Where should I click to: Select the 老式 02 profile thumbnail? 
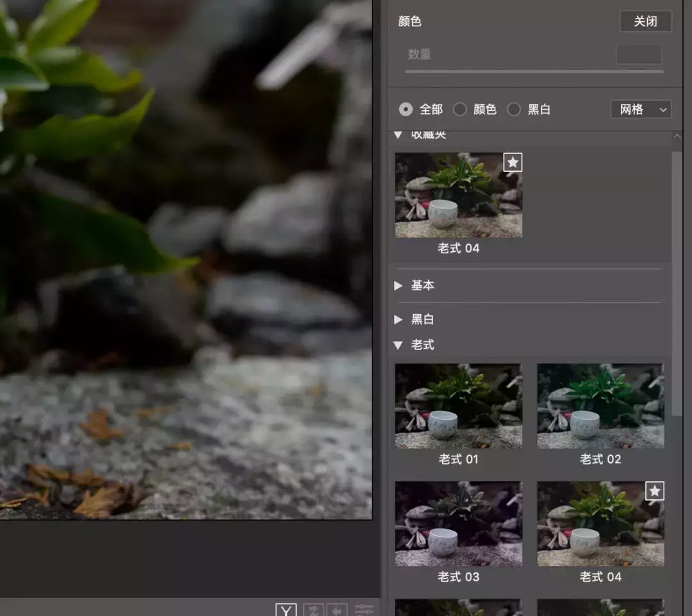pyautogui.click(x=600, y=406)
